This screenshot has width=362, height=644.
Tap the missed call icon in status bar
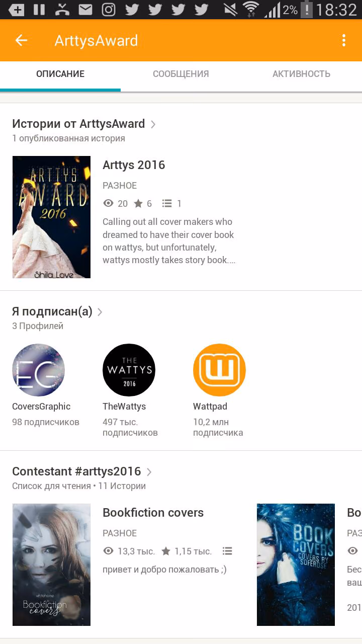coord(62,9)
